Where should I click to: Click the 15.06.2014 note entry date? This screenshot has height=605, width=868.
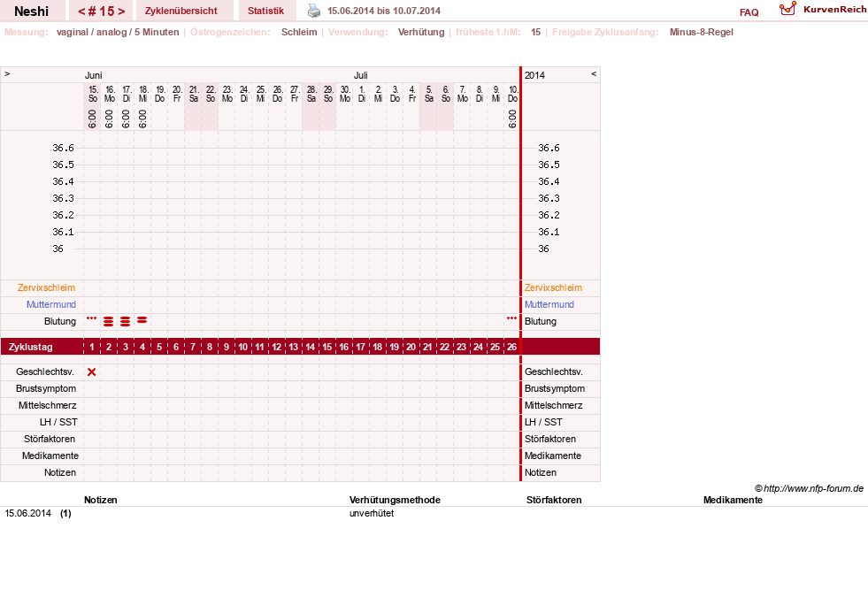point(27,514)
